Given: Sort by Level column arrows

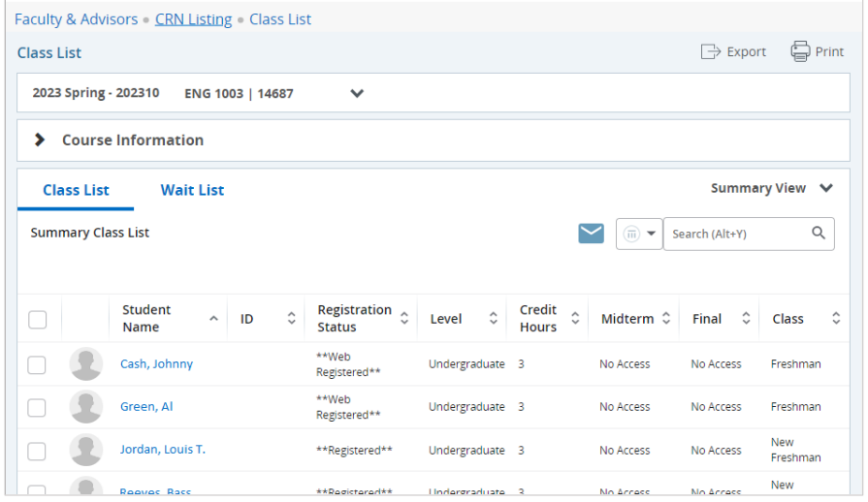Looking at the screenshot, I should [x=494, y=319].
